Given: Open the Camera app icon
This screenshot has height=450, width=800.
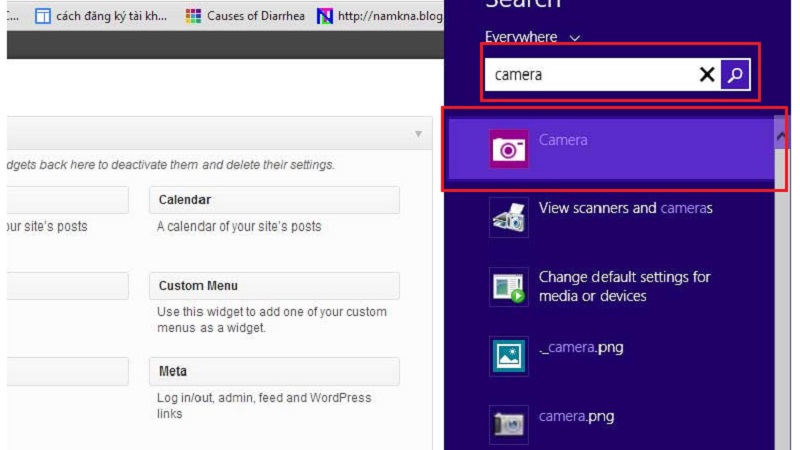Looking at the screenshot, I should [x=508, y=149].
